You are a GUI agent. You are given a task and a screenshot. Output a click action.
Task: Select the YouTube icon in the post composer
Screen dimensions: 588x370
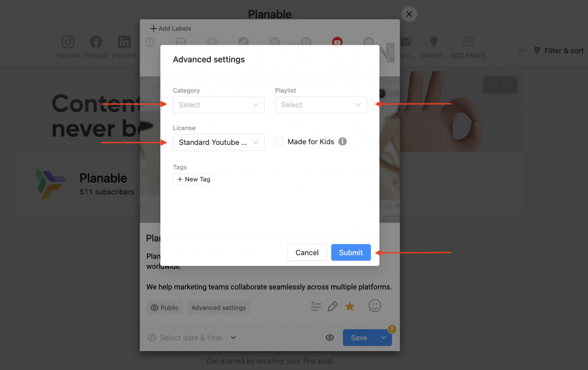(337, 41)
